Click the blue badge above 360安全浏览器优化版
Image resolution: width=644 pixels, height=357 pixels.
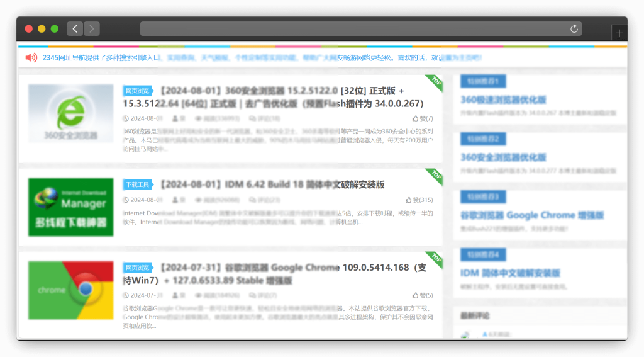483,139
